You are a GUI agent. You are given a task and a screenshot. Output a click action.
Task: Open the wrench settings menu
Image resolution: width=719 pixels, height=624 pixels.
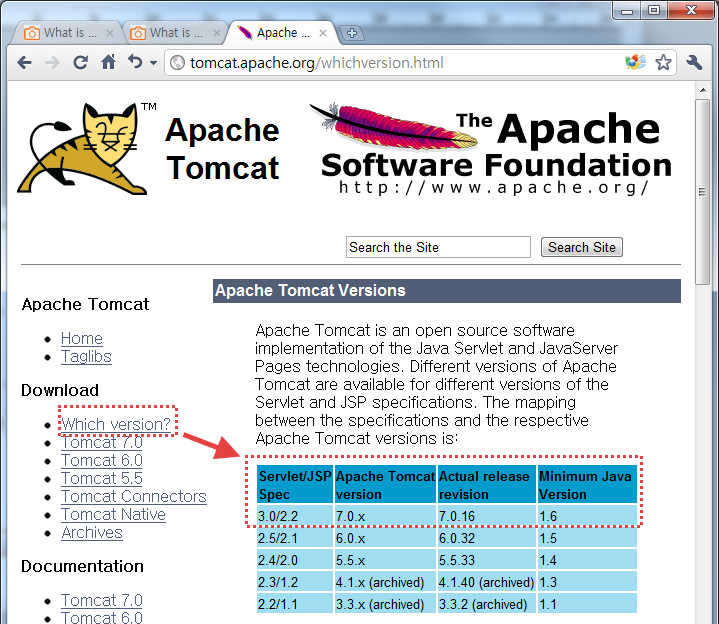point(694,62)
